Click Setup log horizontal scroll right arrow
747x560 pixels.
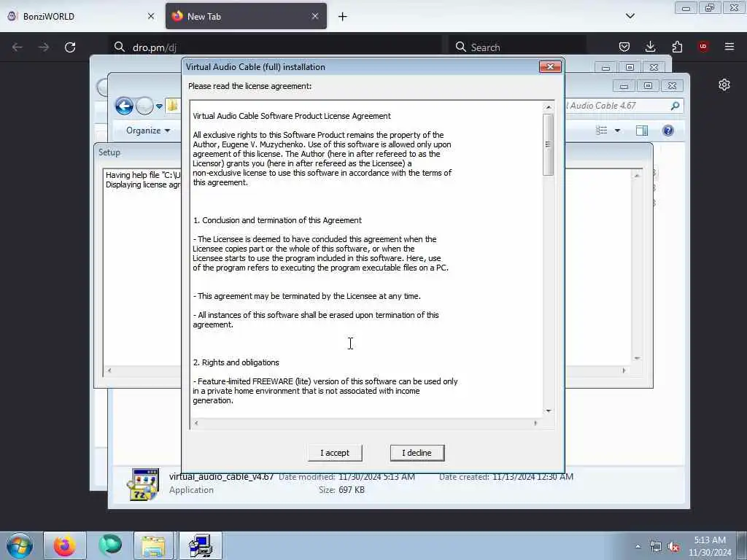pos(624,370)
